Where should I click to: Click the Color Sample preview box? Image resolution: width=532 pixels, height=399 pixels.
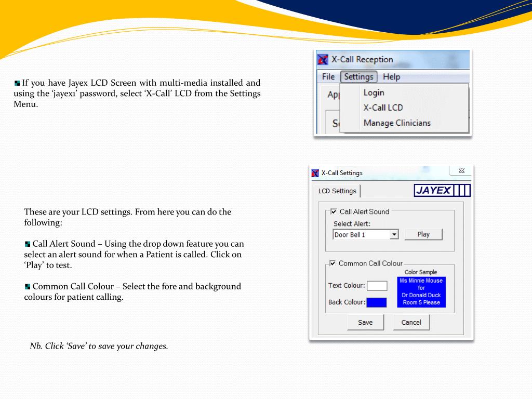(x=421, y=292)
